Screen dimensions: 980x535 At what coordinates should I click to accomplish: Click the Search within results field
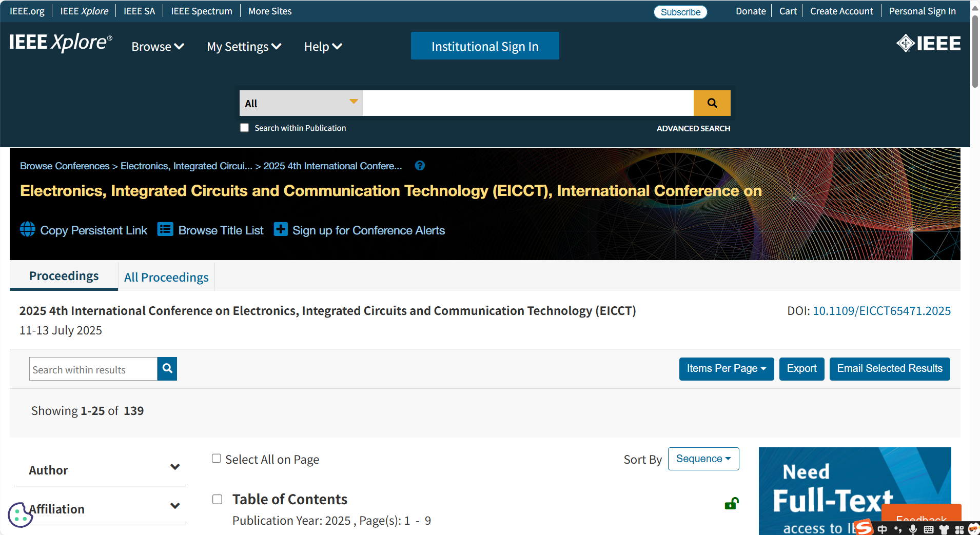pos(93,369)
